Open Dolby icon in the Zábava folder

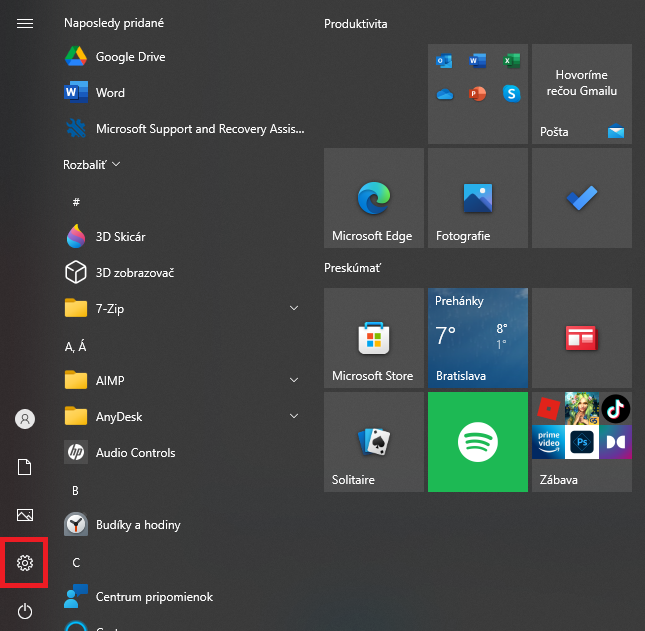pos(615,442)
